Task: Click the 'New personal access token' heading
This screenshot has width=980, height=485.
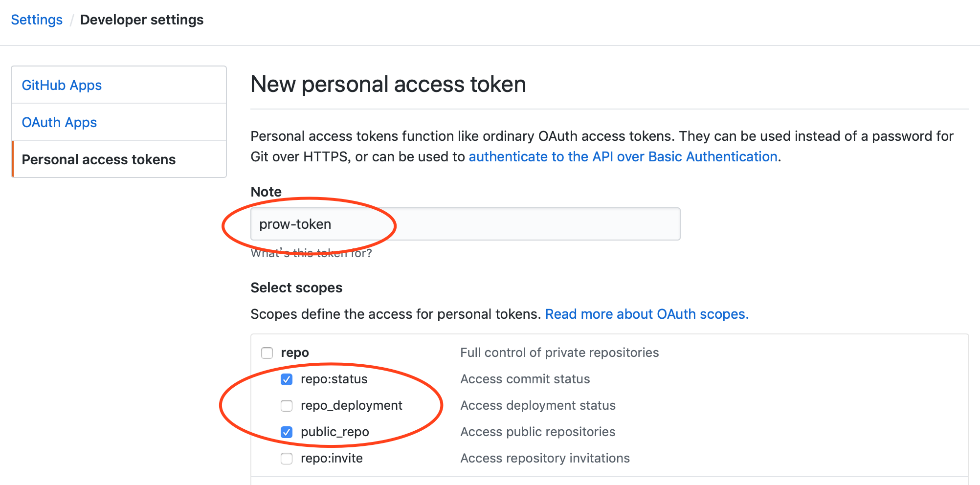Action: click(x=388, y=84)
